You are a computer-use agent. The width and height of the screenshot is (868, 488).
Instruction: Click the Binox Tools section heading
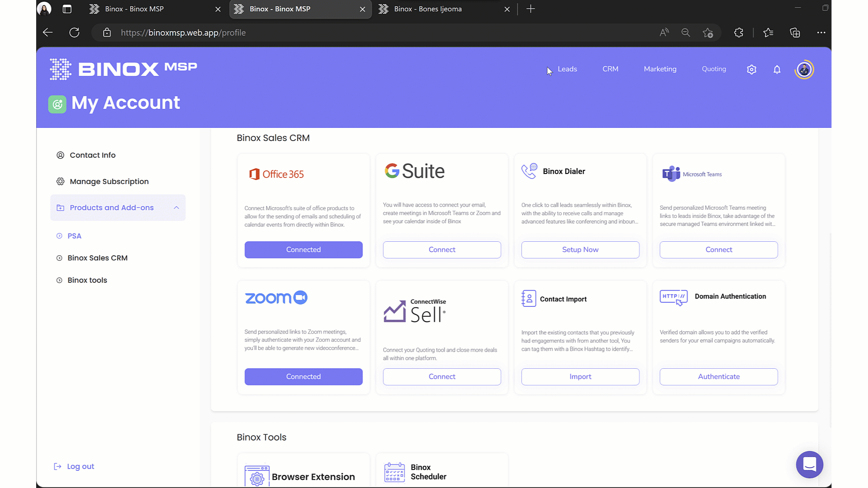pyautogui.click(x=261, y=437)
